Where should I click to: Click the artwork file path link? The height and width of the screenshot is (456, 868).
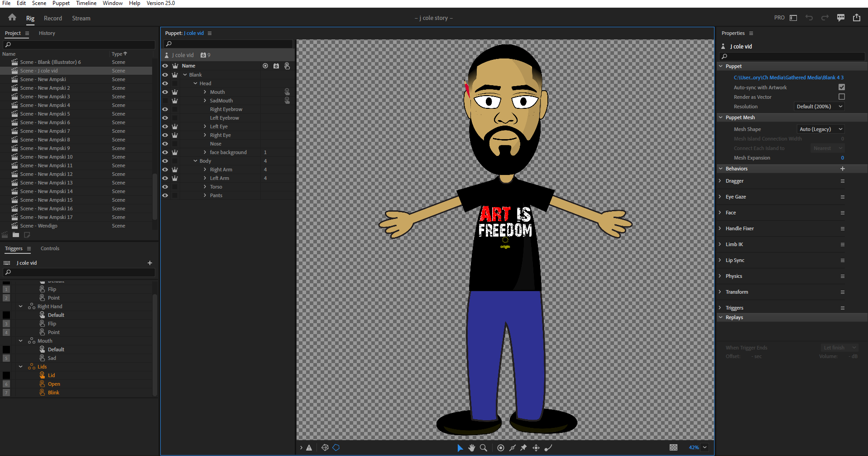tap(788, 78)
